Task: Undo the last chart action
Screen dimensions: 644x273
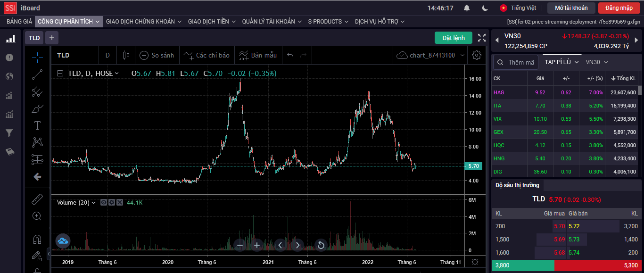Action: pos(290,55)
